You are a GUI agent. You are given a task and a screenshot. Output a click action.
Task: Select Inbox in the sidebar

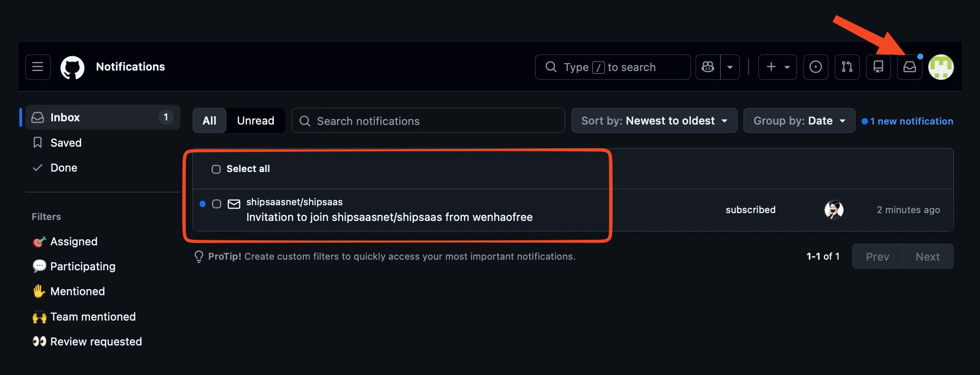click(x=102, y=117)
